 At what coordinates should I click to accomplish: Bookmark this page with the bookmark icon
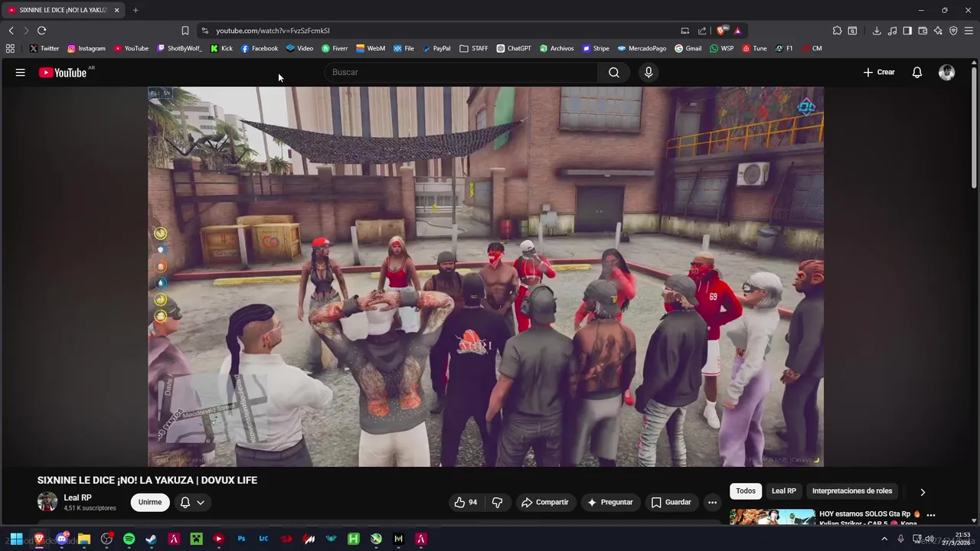(185, 31)
